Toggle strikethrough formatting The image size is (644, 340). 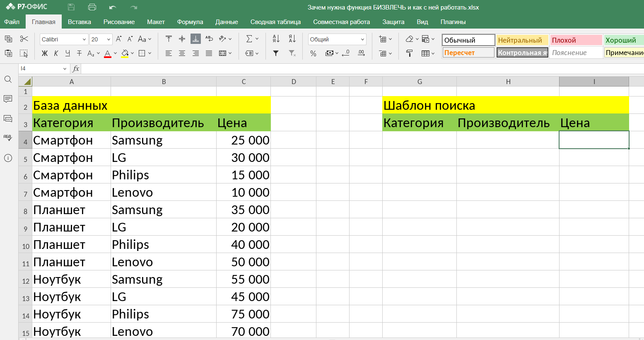79,53
